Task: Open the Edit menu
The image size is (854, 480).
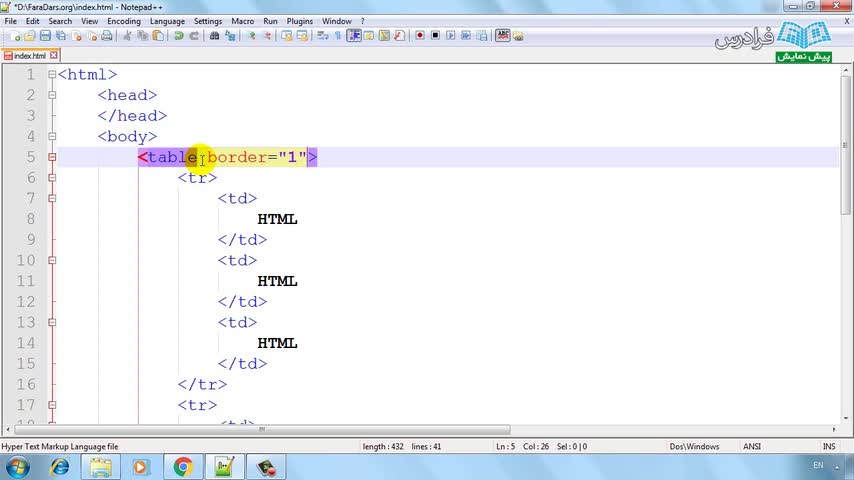Action: [32, 21]
